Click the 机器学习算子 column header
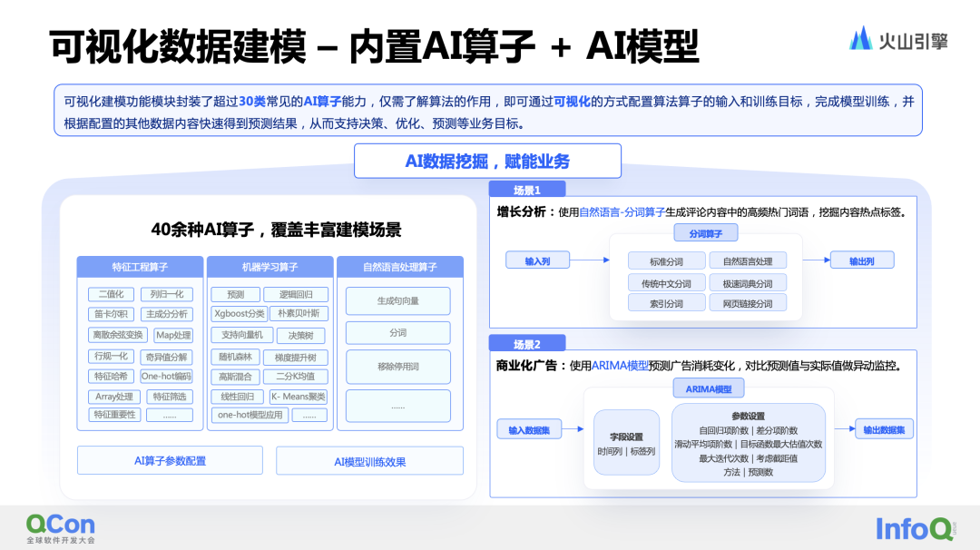Viewport: 980px width, 550px height. pos(270,267)
